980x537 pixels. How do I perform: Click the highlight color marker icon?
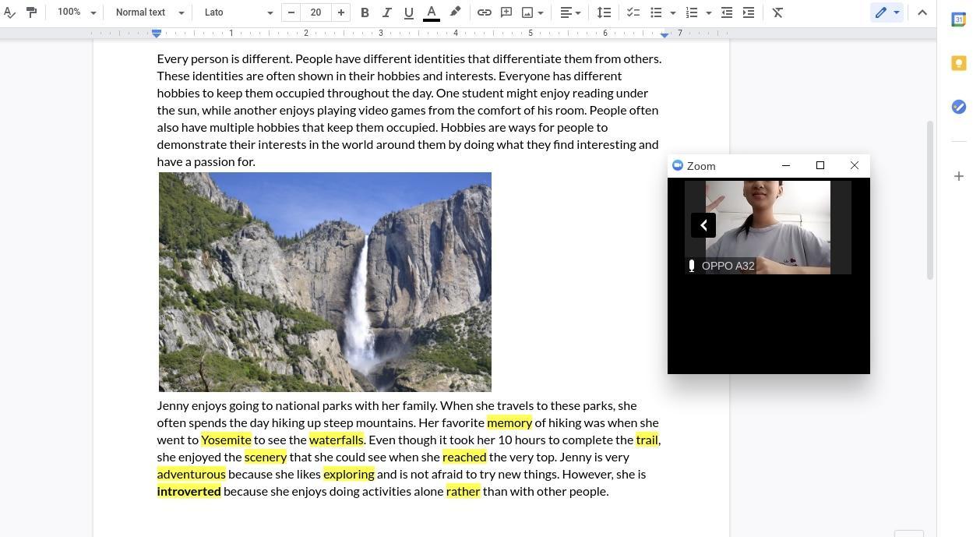(x=455, y=12)
